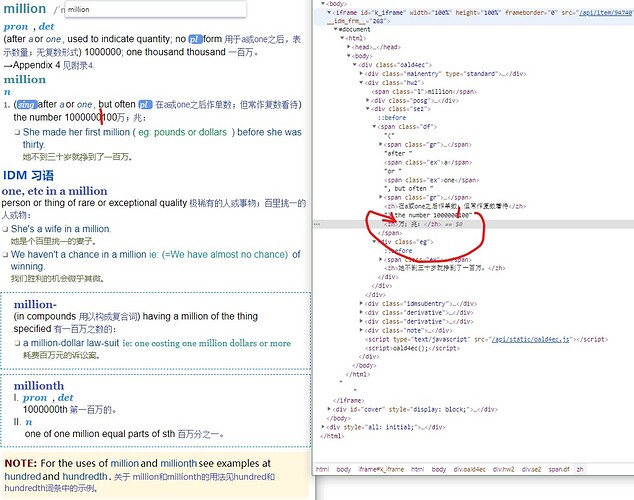Open the 'Appendix 4' cross-reference
The image size is (634, 500).
click(x=36, y=65)
